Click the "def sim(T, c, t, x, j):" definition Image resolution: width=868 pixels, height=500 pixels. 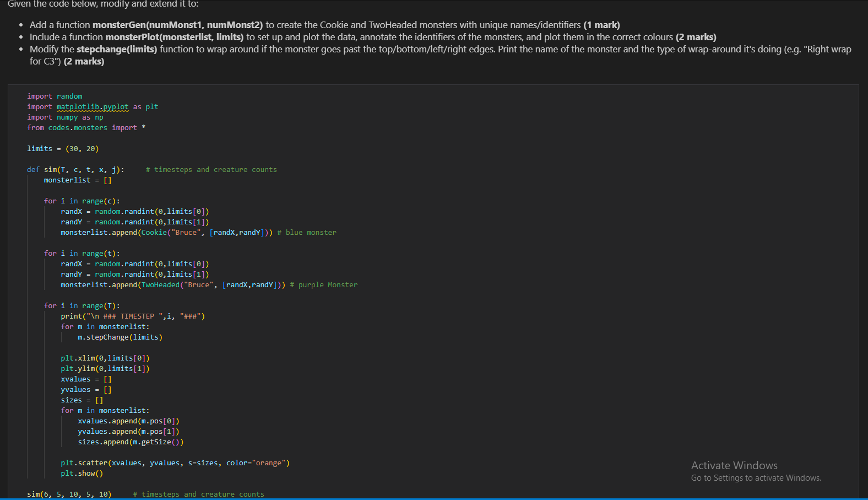[x=75, y=170]
